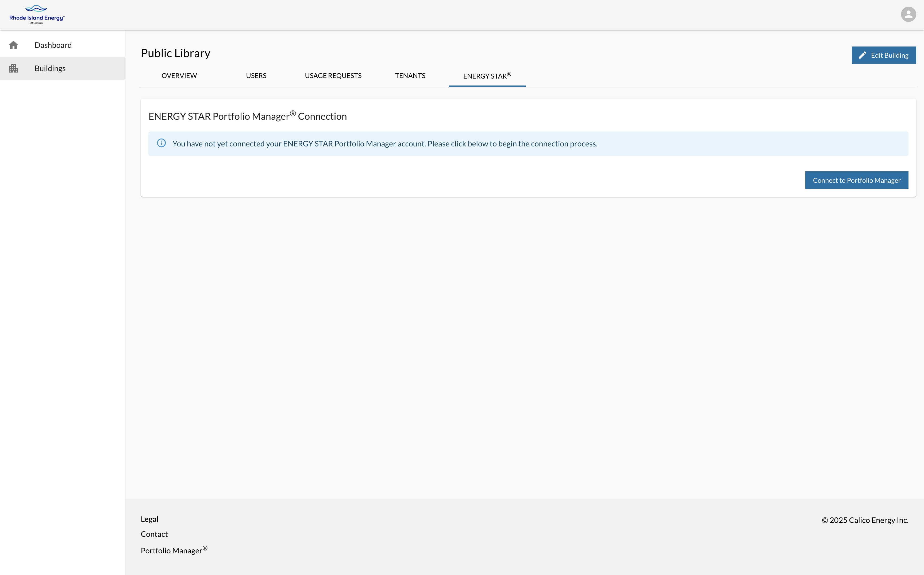The image size is (924, 575).
Task: Select Buildings in the sidebar
Action: (62, 68)
